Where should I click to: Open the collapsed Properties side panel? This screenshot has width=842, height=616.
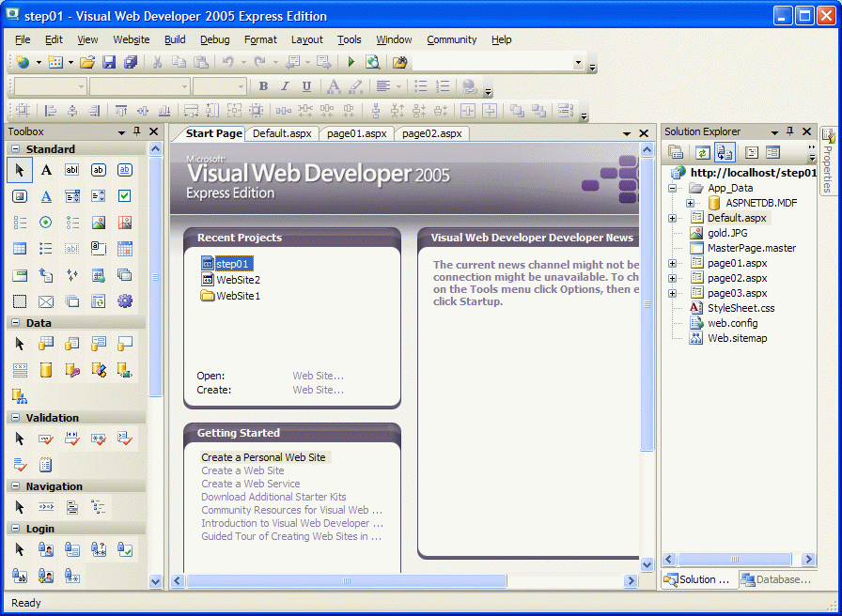[828, 161]
